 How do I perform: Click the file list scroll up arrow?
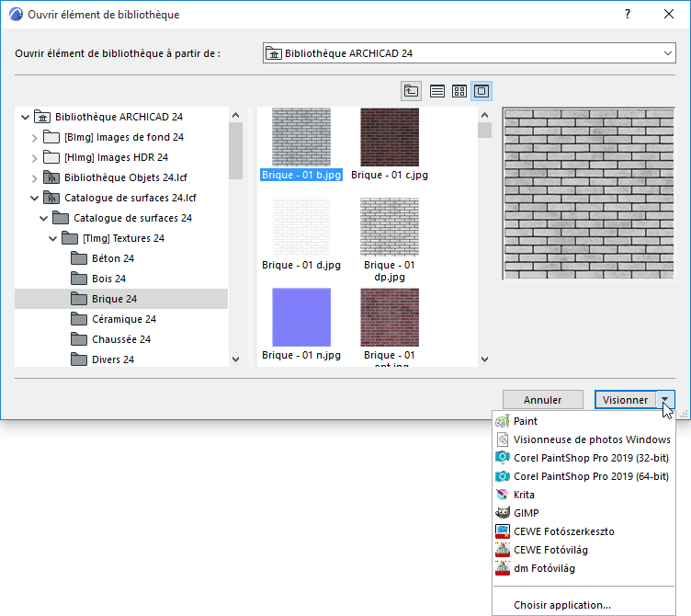tap(485, 115)
